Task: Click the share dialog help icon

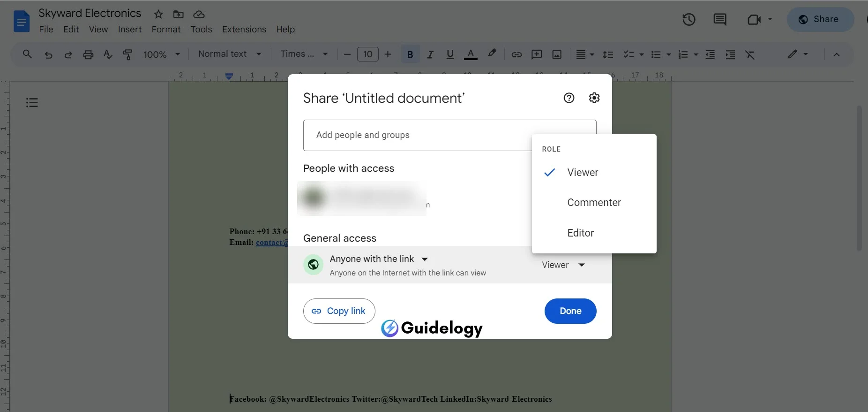Action: (569, 98)
